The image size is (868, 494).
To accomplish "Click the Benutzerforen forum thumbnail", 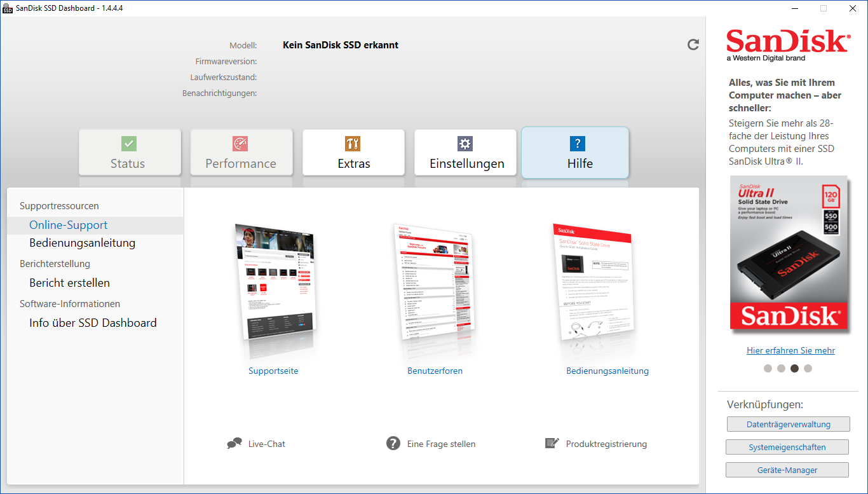I will [434, 283].
